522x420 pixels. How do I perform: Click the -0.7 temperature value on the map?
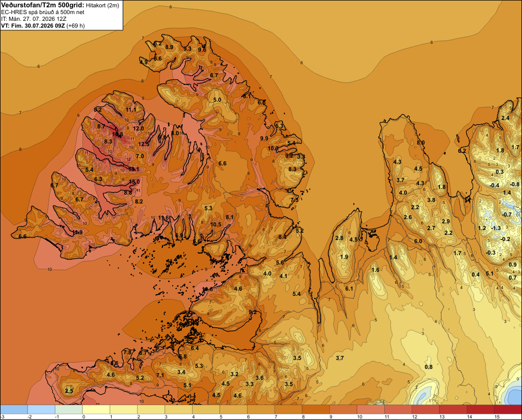507,214
